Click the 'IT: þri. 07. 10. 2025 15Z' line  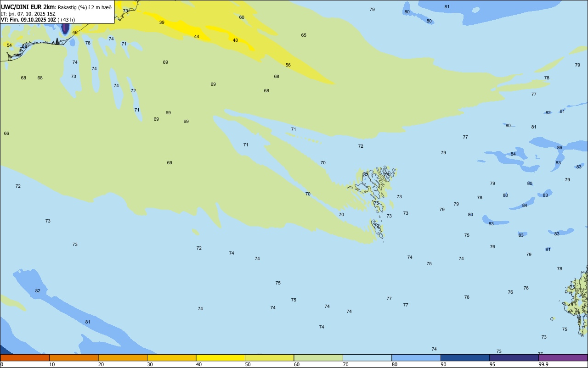pyautogui.click(x=28, y=14)
